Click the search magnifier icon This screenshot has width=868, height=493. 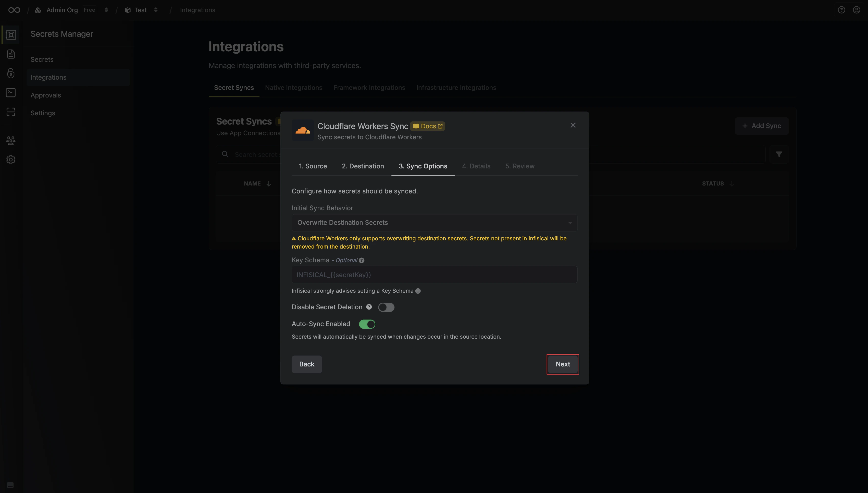tap(225, 154)
